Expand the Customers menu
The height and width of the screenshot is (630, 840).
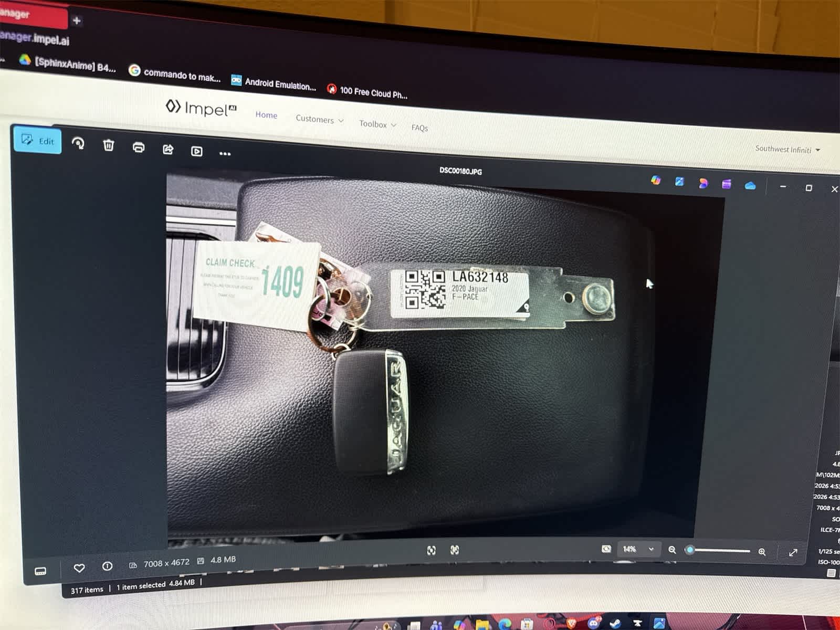click(319, 119)
